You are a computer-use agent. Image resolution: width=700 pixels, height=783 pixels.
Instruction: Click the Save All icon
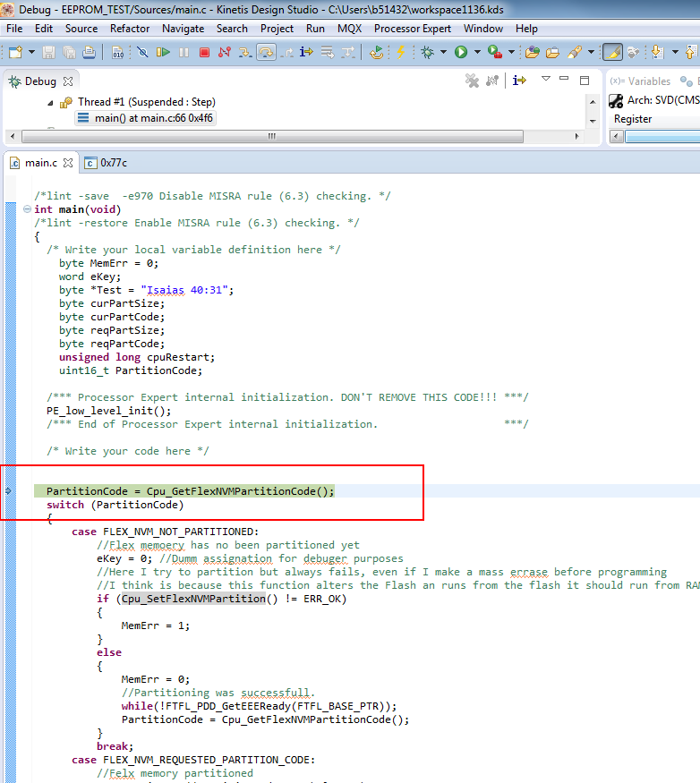click(69, 52)
